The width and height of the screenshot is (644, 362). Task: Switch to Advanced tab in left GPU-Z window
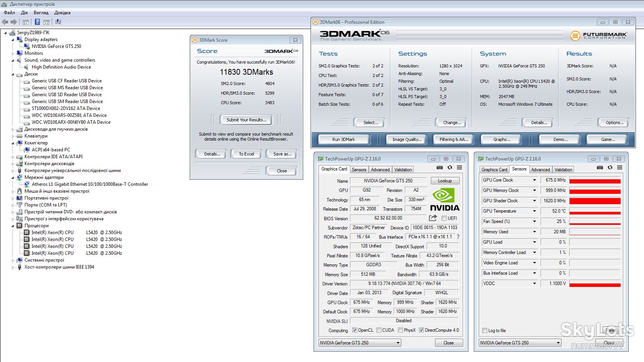coord(380,170)
